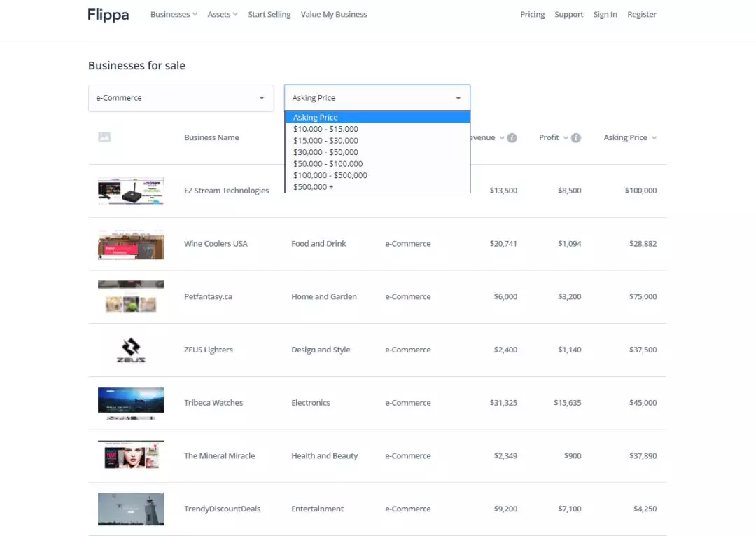Select the $10,000 - $15,000 price option

click(x=325, y=129)
